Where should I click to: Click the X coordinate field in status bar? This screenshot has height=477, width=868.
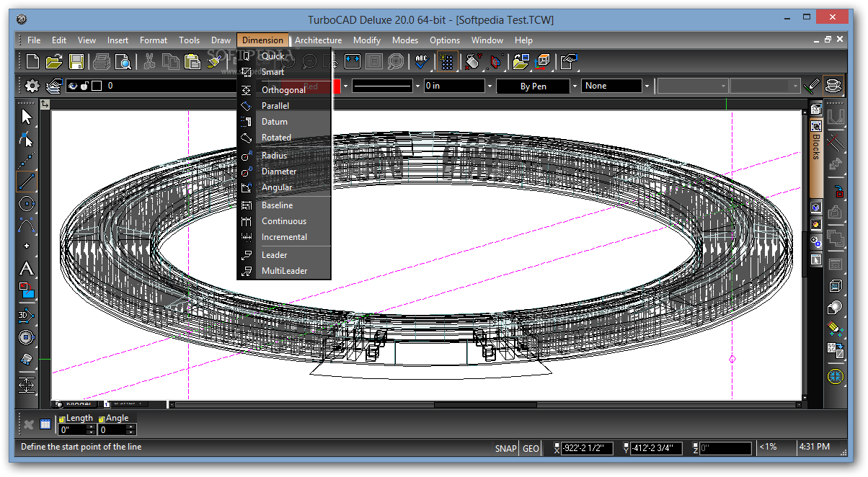[x=587, y=448]
